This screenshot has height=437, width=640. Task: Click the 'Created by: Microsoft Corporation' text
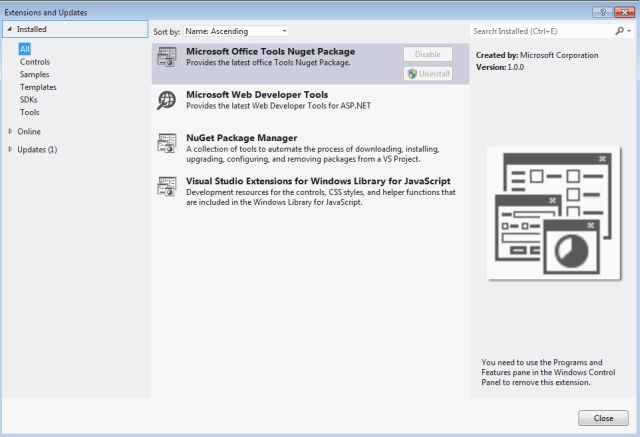tap(537, 55)
